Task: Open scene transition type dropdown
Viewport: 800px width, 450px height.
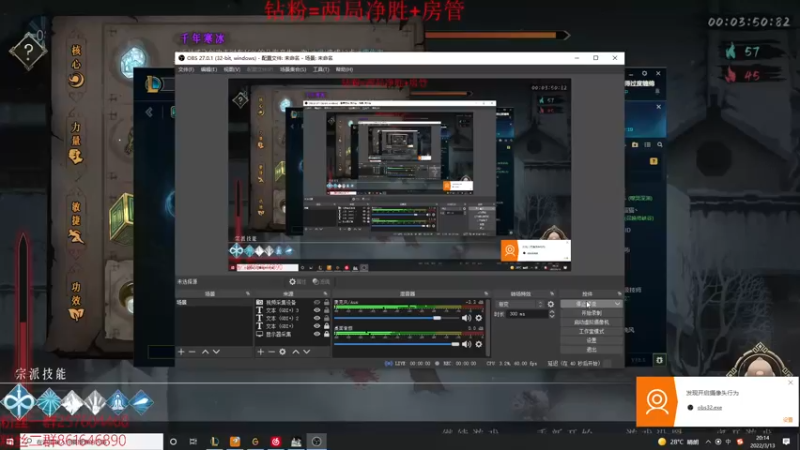Action: pos(519,304)
